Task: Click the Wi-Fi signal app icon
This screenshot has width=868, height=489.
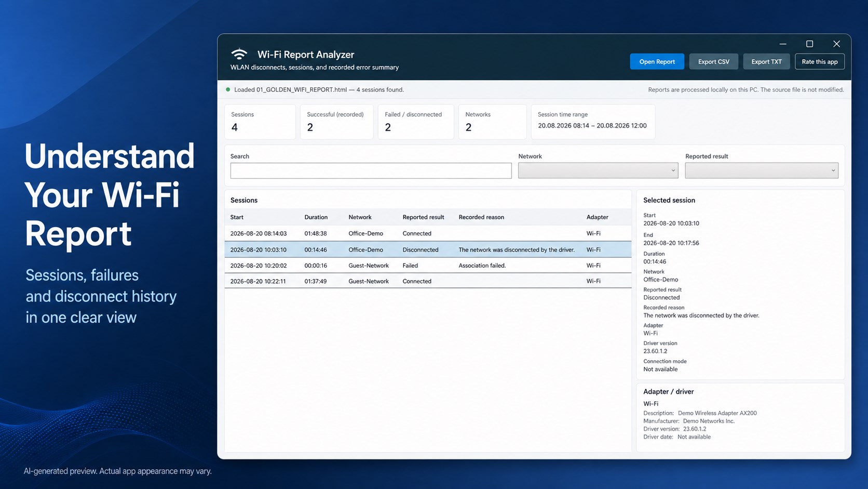Action: tap(239, 54)
